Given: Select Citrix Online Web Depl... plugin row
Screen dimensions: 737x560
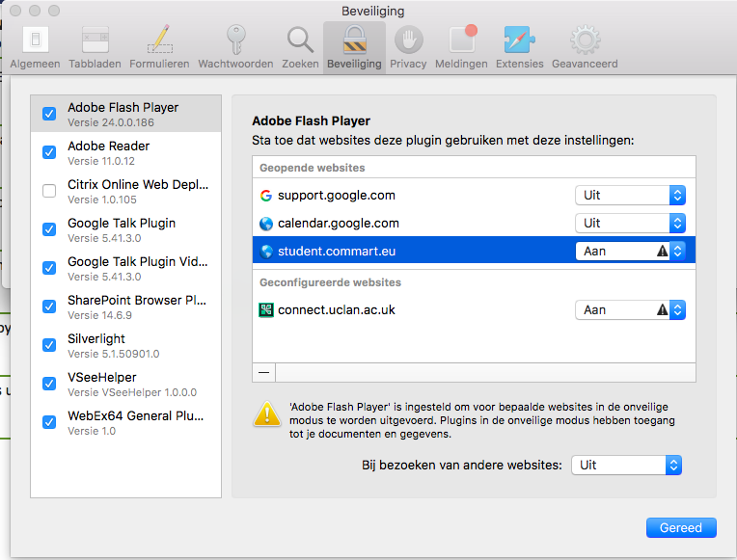Looking at the screenshot, I should coord(126,191).
